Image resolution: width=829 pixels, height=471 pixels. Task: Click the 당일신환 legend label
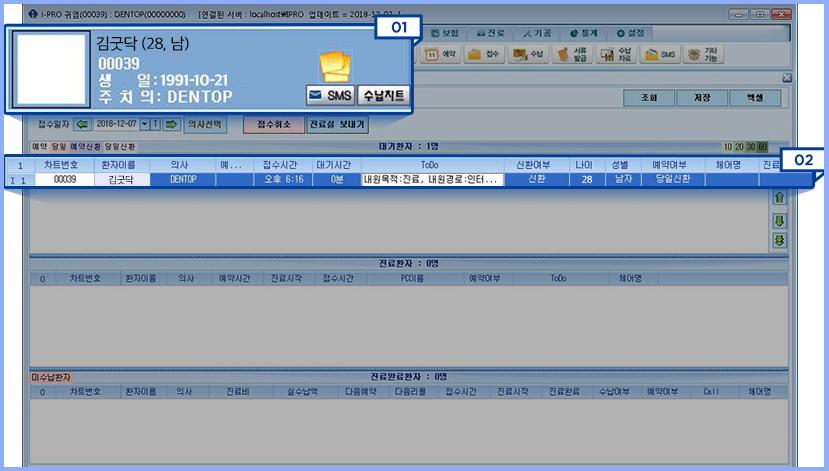[120, 146]
